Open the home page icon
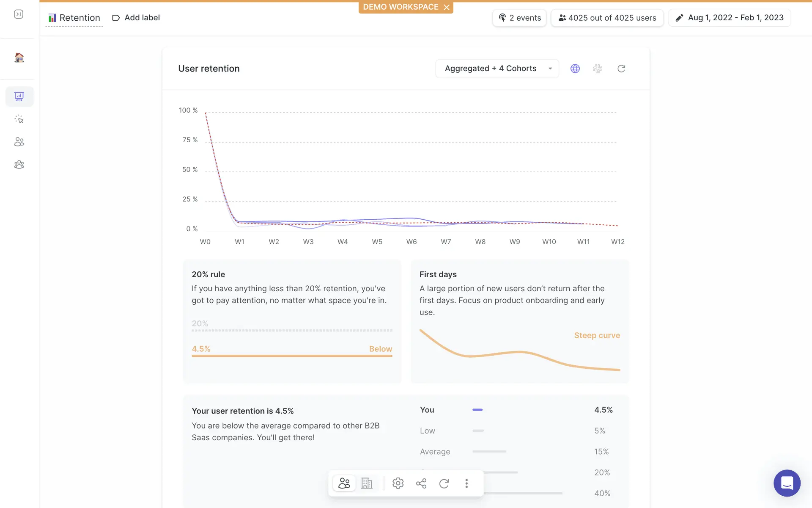 [x=19, y=58]
